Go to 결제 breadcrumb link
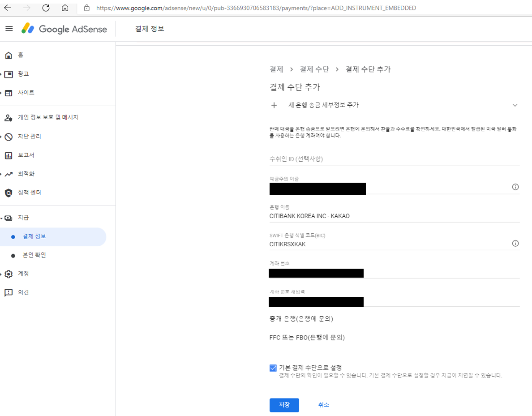532x416 pixels. tap(276, 69)
